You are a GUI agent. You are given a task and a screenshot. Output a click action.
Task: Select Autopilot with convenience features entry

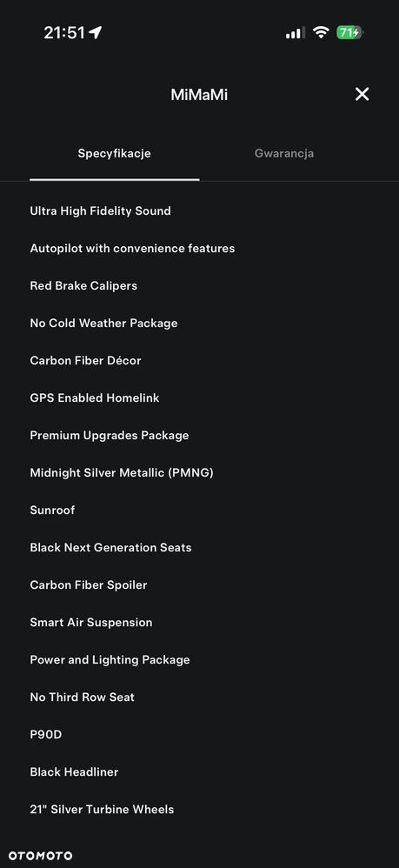tap(132, 249)
